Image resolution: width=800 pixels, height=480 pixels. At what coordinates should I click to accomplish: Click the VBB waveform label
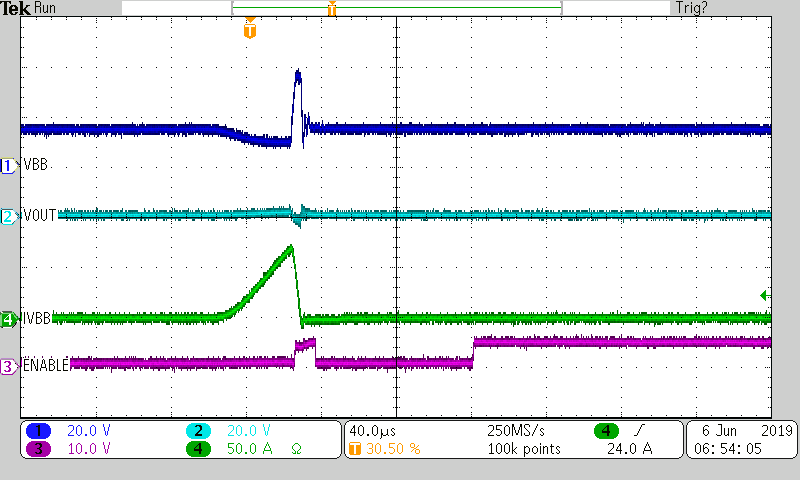[x=36, y=165]
